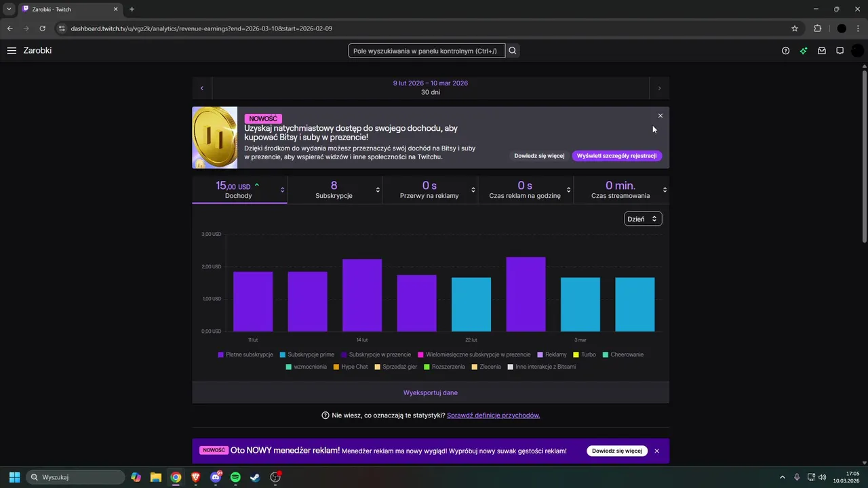Viewport: 868px width, 488px height.
Task: Select the Dochody 15,00 USD tab
Action: point(239,190)
